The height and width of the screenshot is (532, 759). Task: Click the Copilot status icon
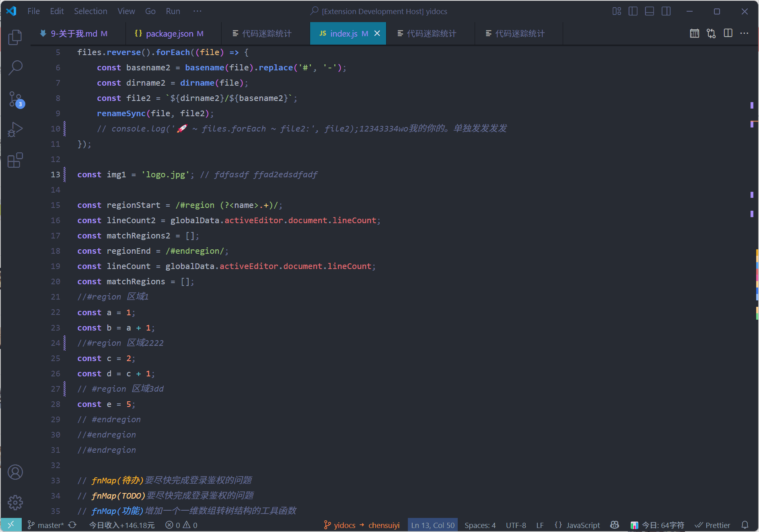[x=615, y=525]
